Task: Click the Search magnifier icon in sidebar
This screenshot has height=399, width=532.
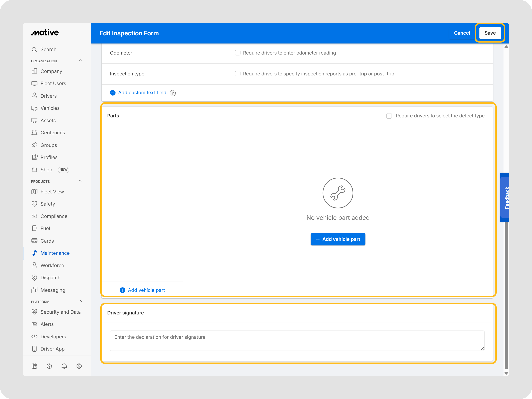Action: click(34, 50)
